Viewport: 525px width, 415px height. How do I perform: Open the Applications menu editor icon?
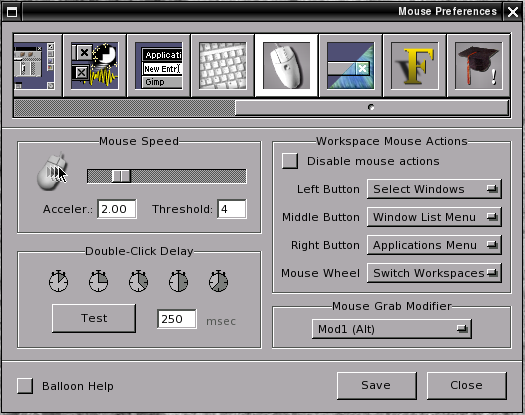[x=159, y=66]
